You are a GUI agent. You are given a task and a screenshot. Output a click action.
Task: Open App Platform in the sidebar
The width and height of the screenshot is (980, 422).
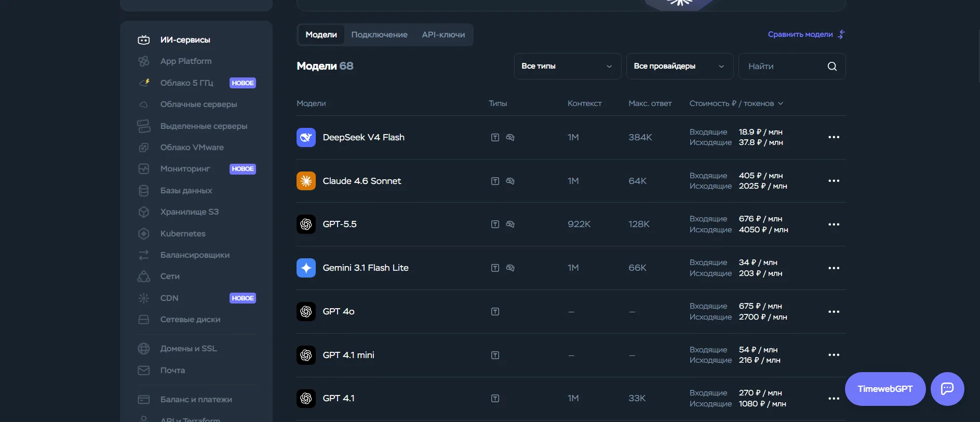tap(185, 61)
